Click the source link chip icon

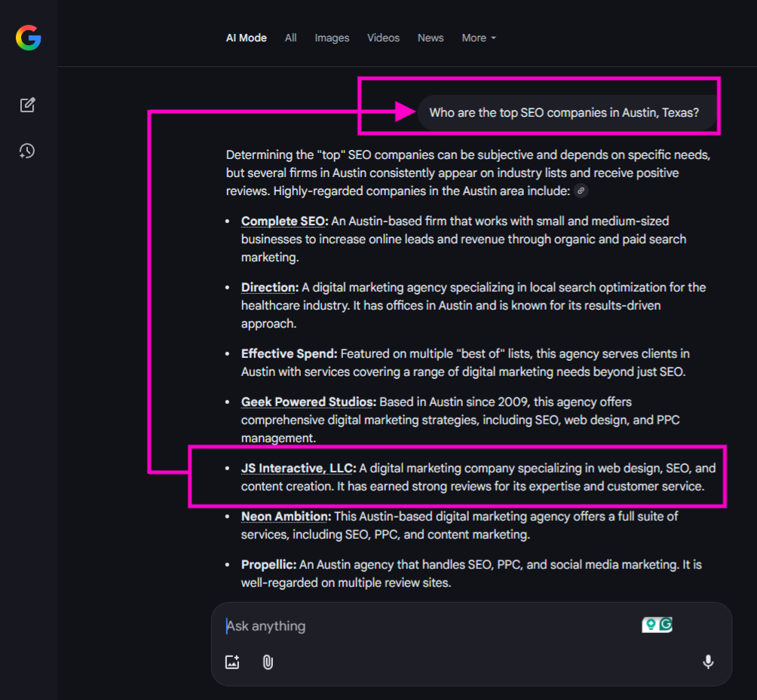[x=581, y=191]
